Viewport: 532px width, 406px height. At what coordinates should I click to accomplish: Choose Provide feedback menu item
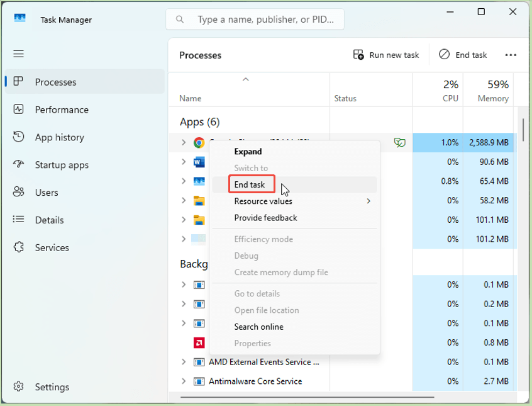point(294,218)
